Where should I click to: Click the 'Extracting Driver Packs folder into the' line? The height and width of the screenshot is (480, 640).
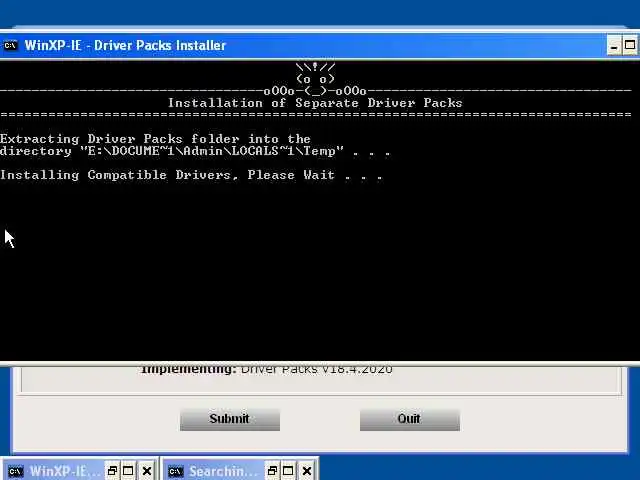tap(155, 139)
